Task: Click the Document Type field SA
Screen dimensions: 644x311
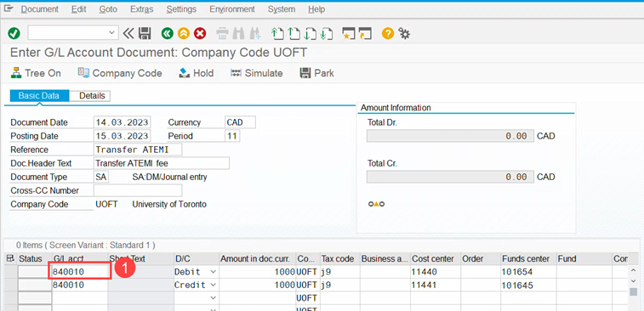Action: pos(101,177)
